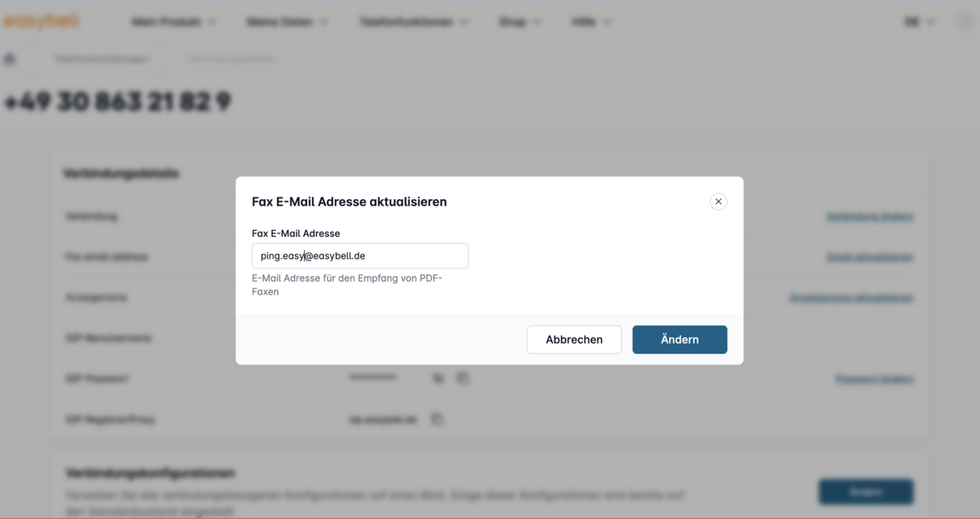Image resolution: width=980 pixels, height=519 pixels.
Task: Open the user account icon in header
Action: [x=965, y=22]
